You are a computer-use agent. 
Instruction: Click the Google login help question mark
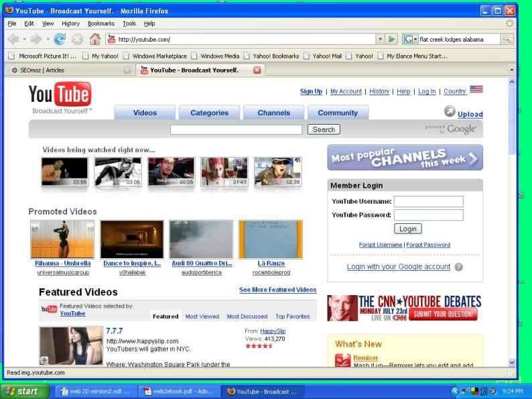coord(459,267)
